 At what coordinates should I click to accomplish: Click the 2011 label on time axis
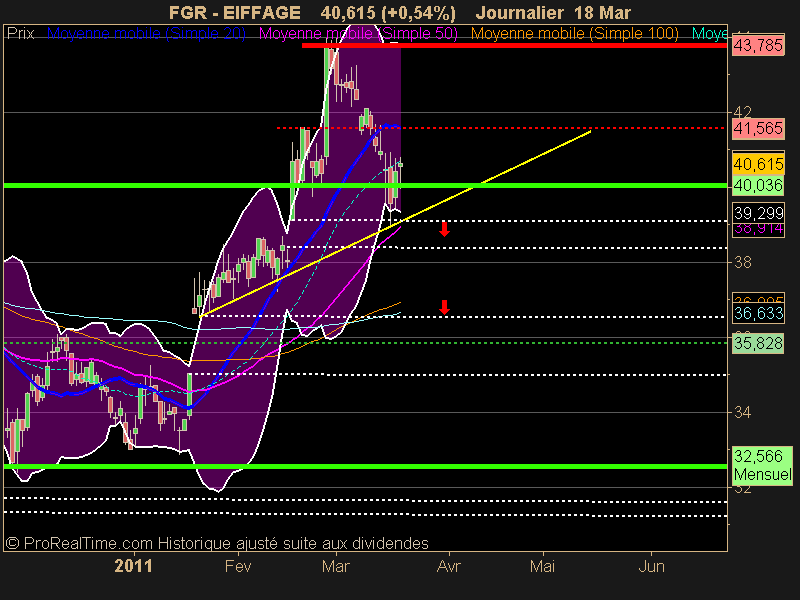(x=133, y=566)
